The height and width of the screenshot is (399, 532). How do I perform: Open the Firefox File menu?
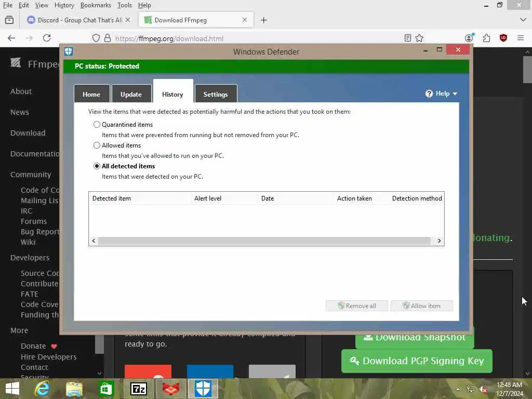click(x=8, y=5)
